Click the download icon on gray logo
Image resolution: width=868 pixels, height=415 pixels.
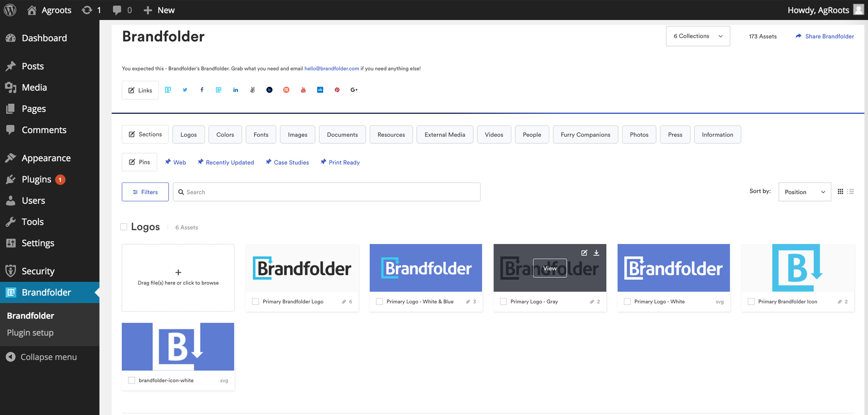[x=596, y=253]
